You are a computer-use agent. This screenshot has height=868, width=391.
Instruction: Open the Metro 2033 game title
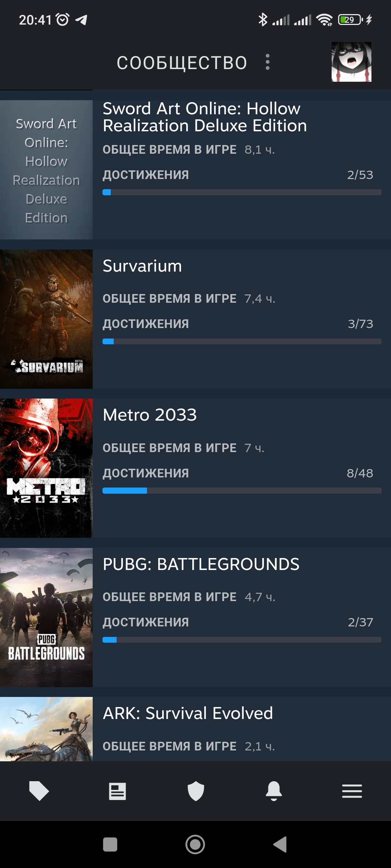tap(150, 415)
